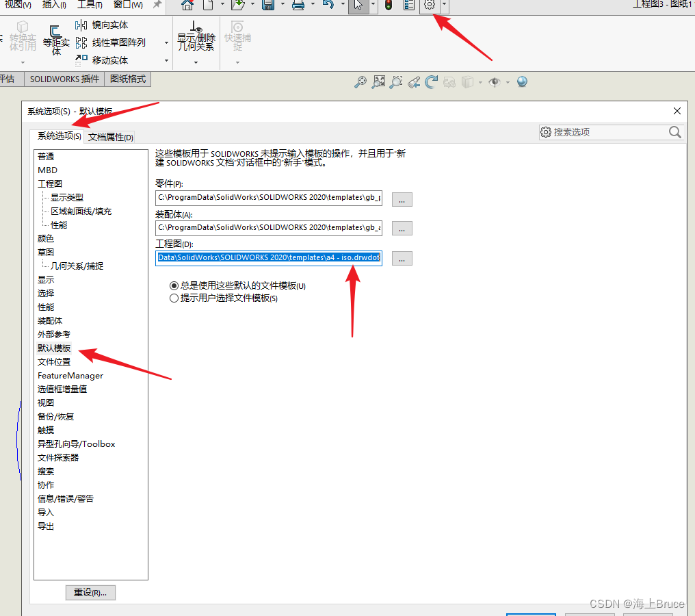Expand dropdown arrow next to Undo icon

tap(343, 4)
